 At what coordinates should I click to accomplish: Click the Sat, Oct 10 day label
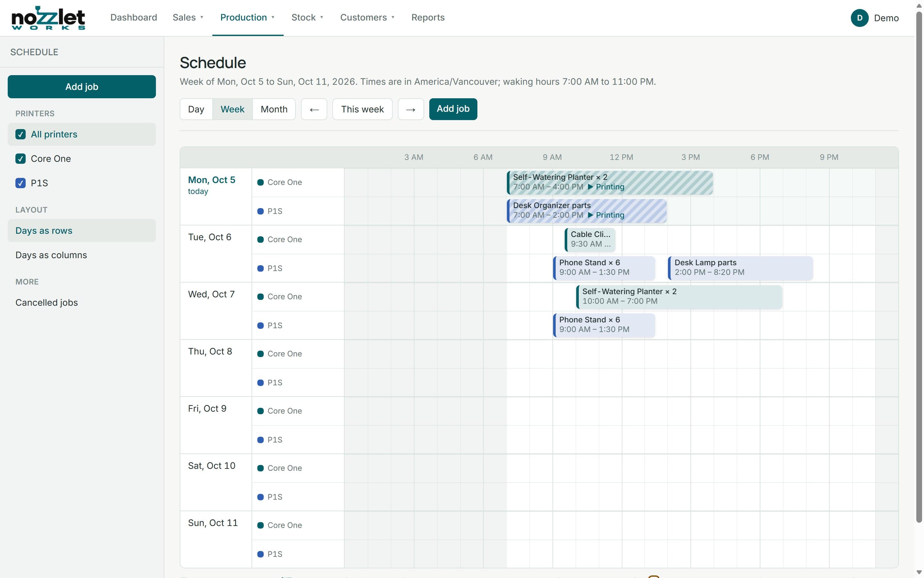(211, 466)
